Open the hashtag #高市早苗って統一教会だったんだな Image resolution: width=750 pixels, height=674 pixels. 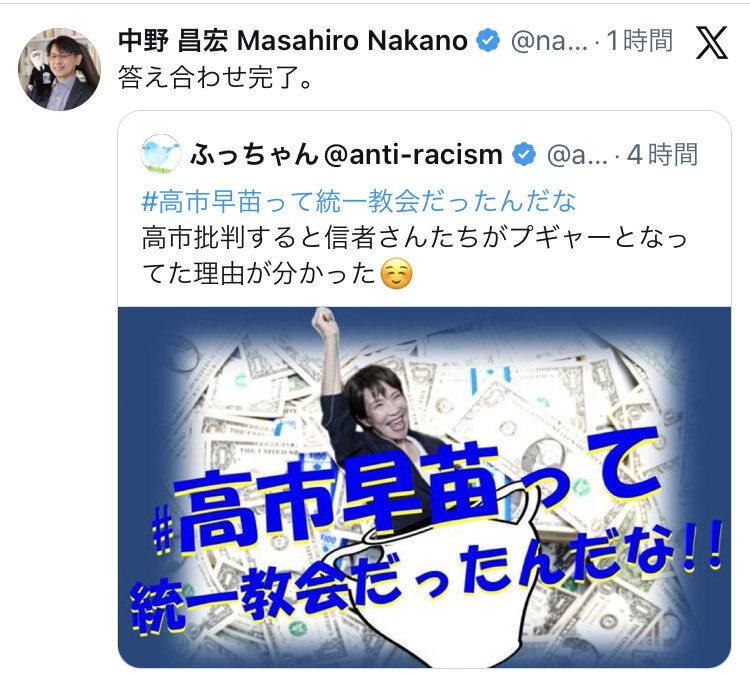tap(359, 201)
